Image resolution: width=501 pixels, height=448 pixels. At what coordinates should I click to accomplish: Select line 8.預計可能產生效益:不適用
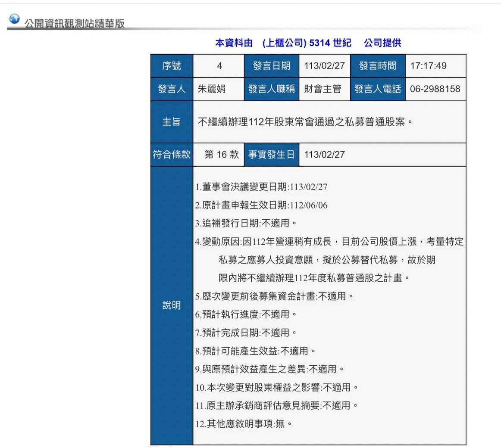tap(256, 351)
